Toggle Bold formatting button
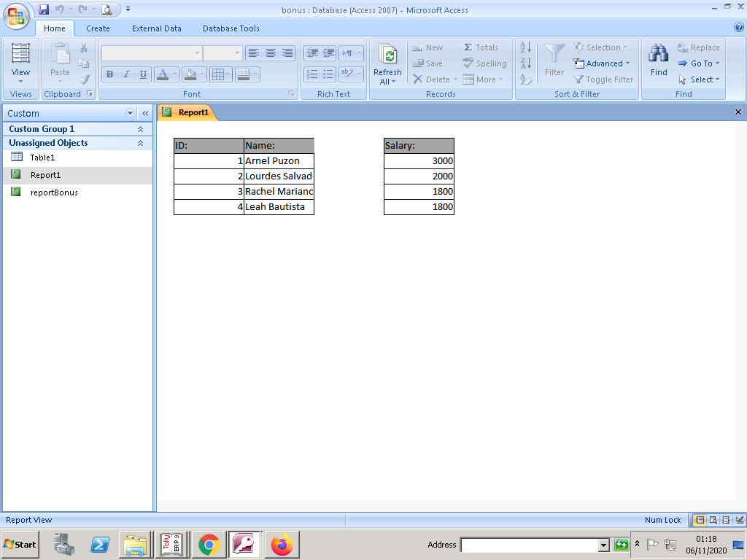Screen dimensions: 747x560 (110, 74)
